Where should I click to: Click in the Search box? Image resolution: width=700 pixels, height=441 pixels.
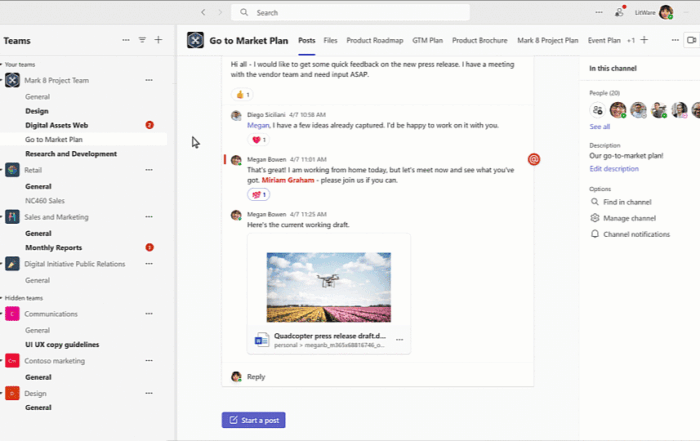350,12
